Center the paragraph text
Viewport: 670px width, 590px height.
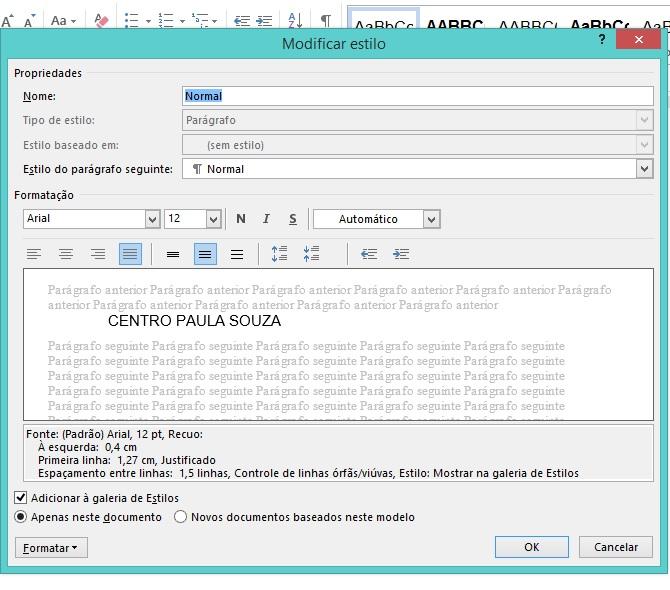pyautogui.click(x=66, y=255)
